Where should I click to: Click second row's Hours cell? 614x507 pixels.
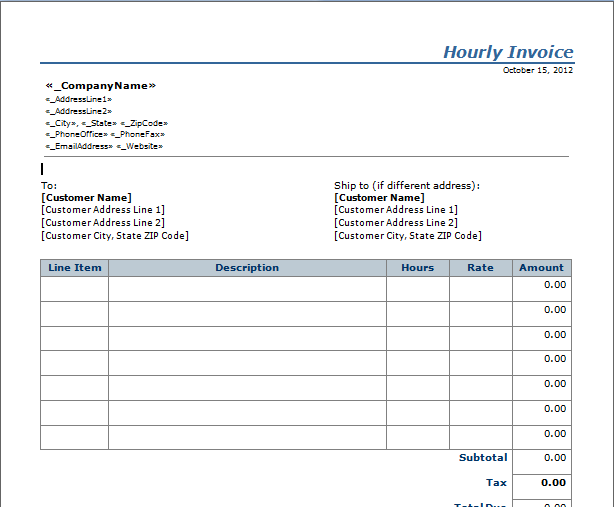[418, 314]
